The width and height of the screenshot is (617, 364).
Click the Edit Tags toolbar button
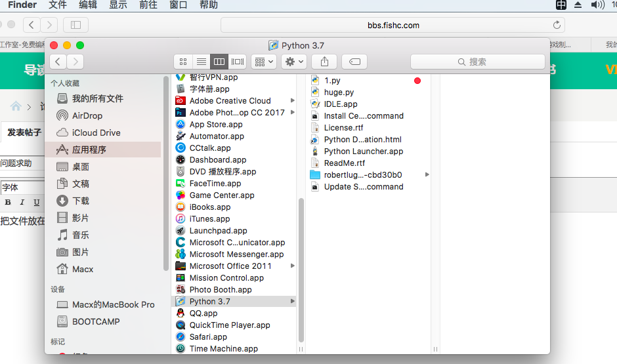click(x=354, y=62)
